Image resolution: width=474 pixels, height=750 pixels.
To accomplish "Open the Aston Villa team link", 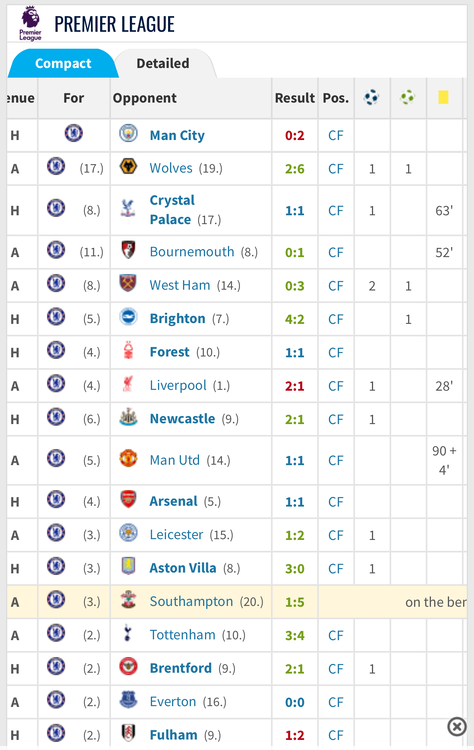I will pyautogui.click(x=183, y=568).
